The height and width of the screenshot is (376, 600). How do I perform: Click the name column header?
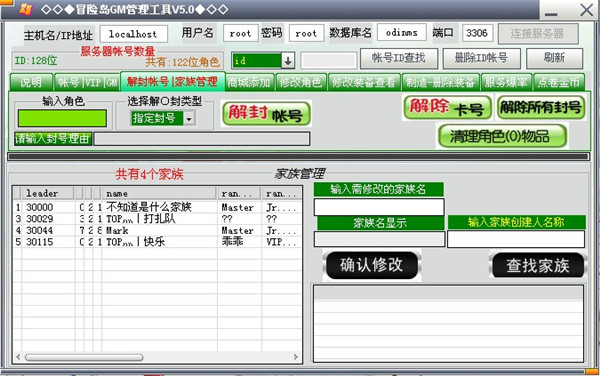tap(160, 194)
